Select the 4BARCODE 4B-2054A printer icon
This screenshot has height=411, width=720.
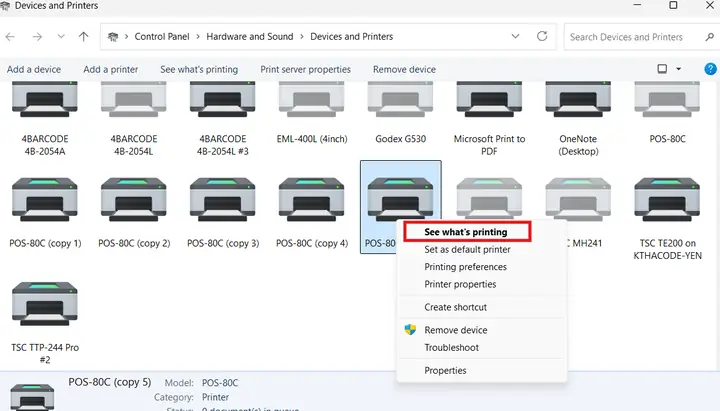45,100
